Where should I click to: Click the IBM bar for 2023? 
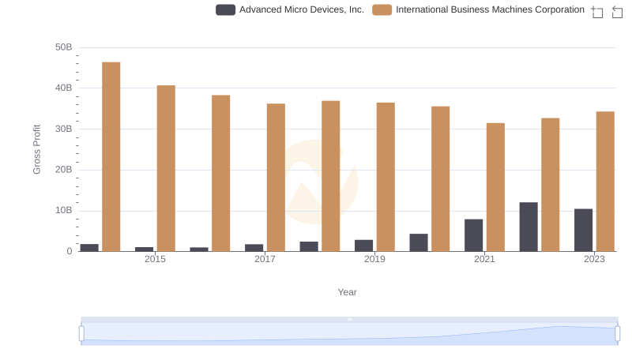(605, 182)
